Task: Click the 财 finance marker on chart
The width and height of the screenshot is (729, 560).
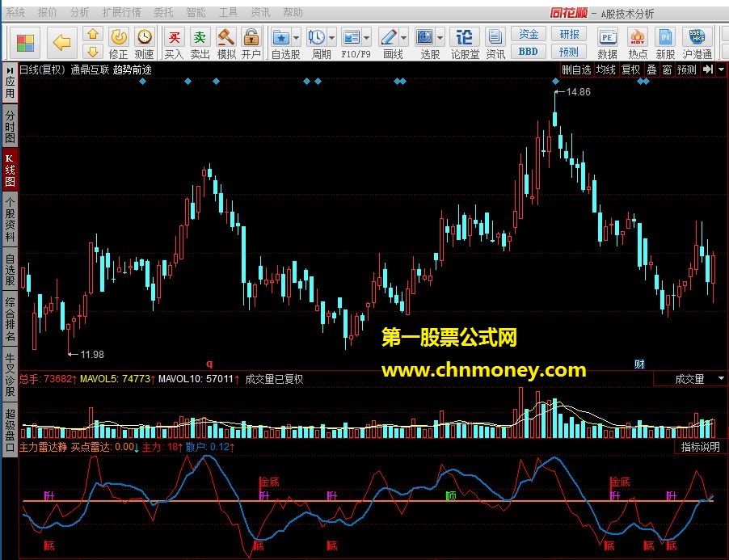Action: 640,364
